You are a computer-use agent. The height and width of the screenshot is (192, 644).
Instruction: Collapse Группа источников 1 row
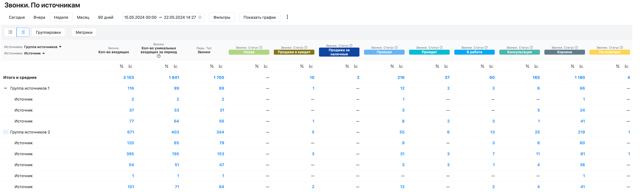coord(5,88)
